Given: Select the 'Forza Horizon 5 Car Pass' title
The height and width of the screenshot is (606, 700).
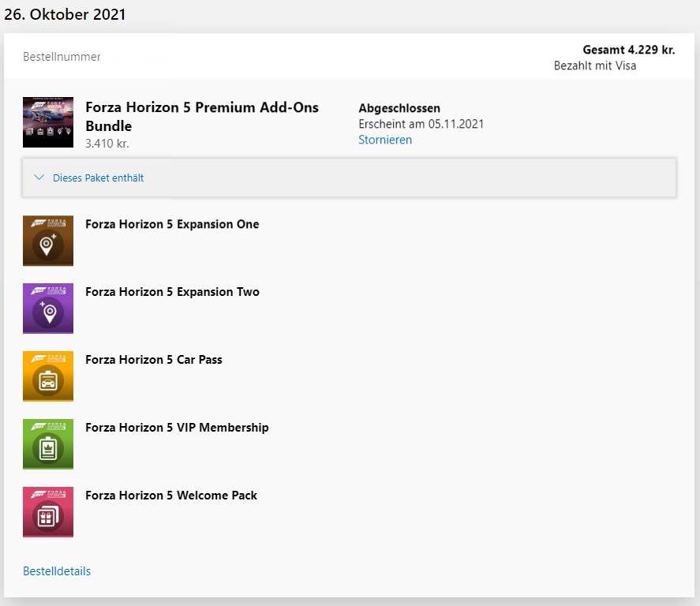Looking at the screenshot, I should 154,360.
